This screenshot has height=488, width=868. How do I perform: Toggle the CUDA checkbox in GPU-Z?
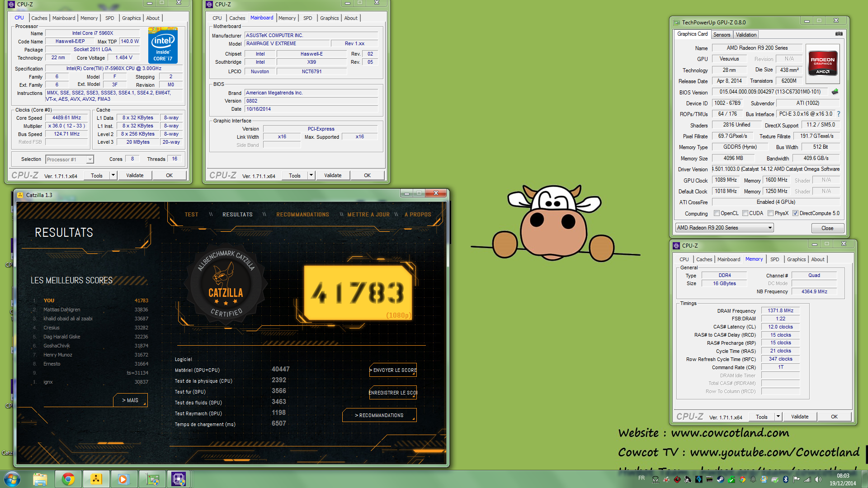pos(745,213)
